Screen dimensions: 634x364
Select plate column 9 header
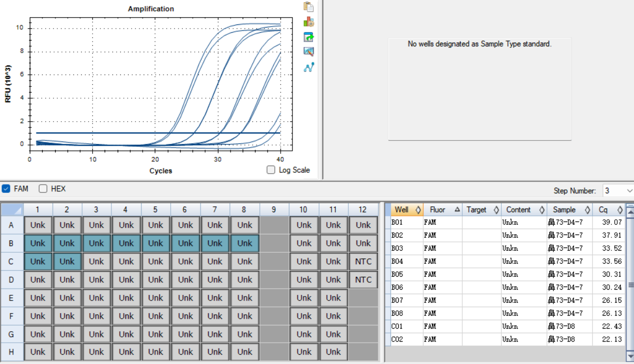click(274, 210)
